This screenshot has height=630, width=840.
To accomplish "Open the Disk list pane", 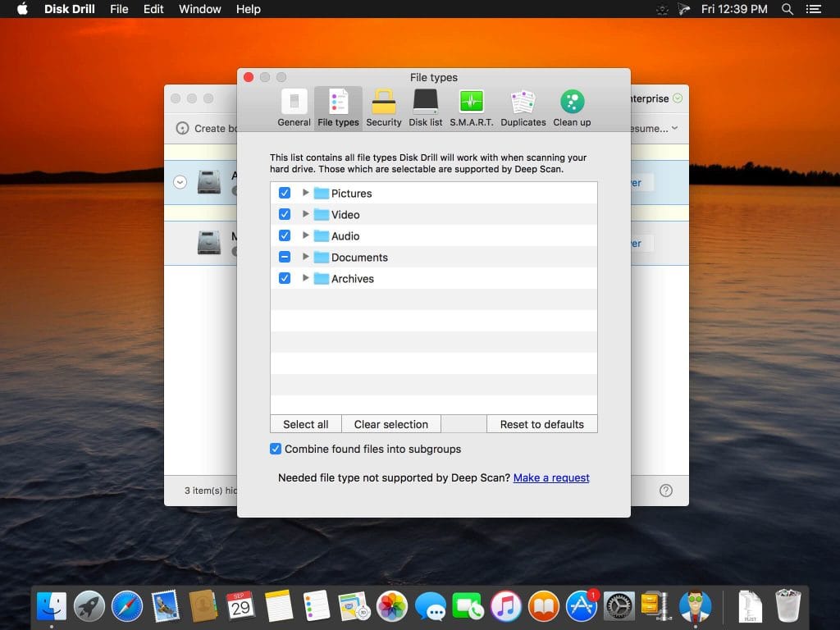I will pyautogui.click(x=425, y=105).
